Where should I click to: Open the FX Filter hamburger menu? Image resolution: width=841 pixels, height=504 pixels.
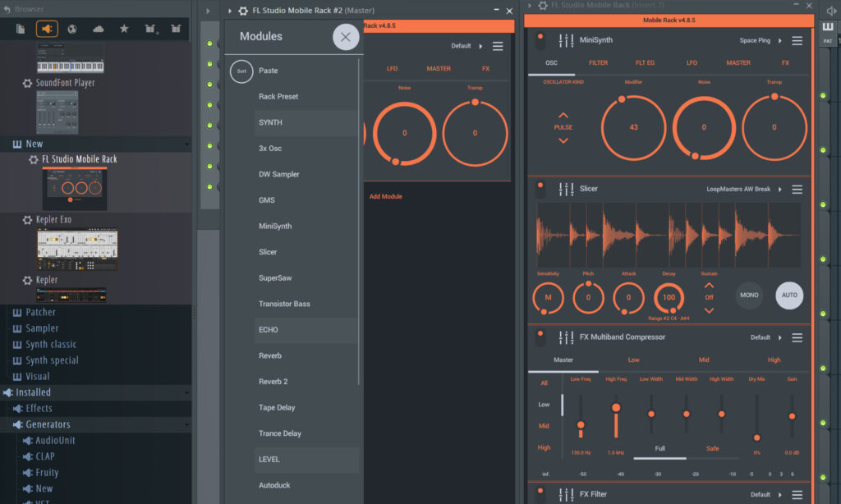coord(797,495)
